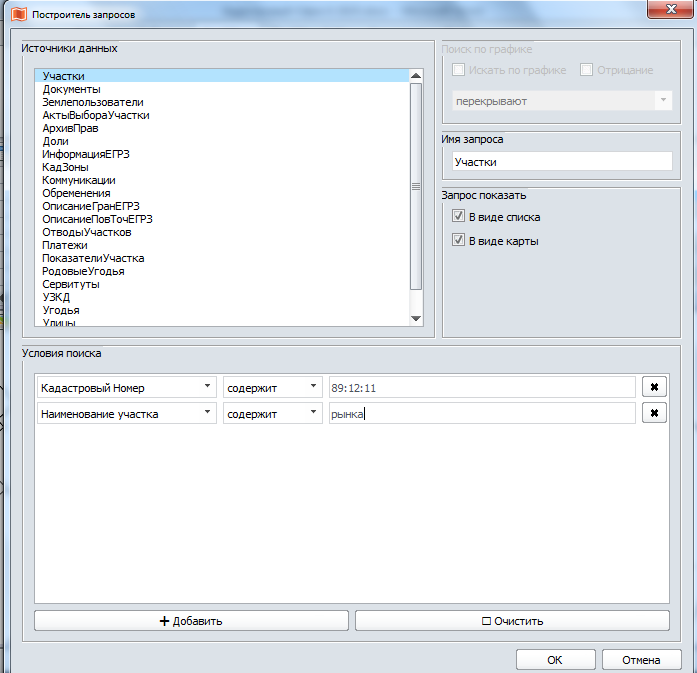This screenshot has width=697, height=673.
Task: Toggle the 'В виде списка' checkbox
Action: coord(459,217)
